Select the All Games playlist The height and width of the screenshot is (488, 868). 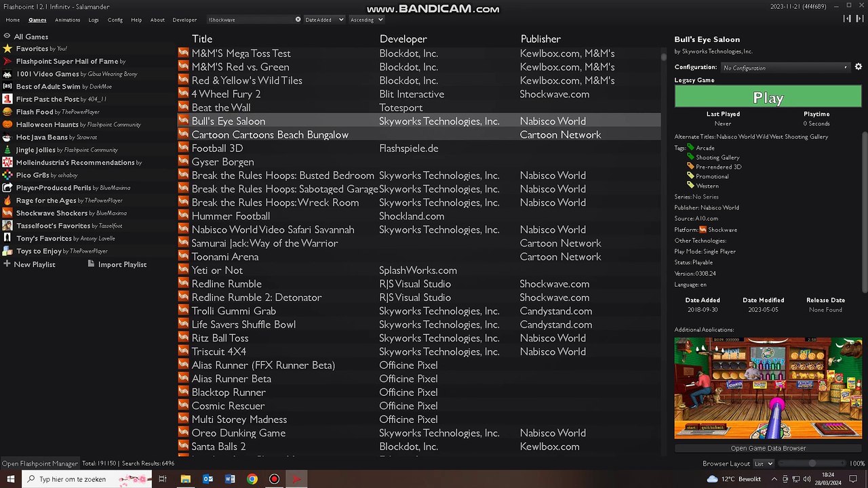31,37
